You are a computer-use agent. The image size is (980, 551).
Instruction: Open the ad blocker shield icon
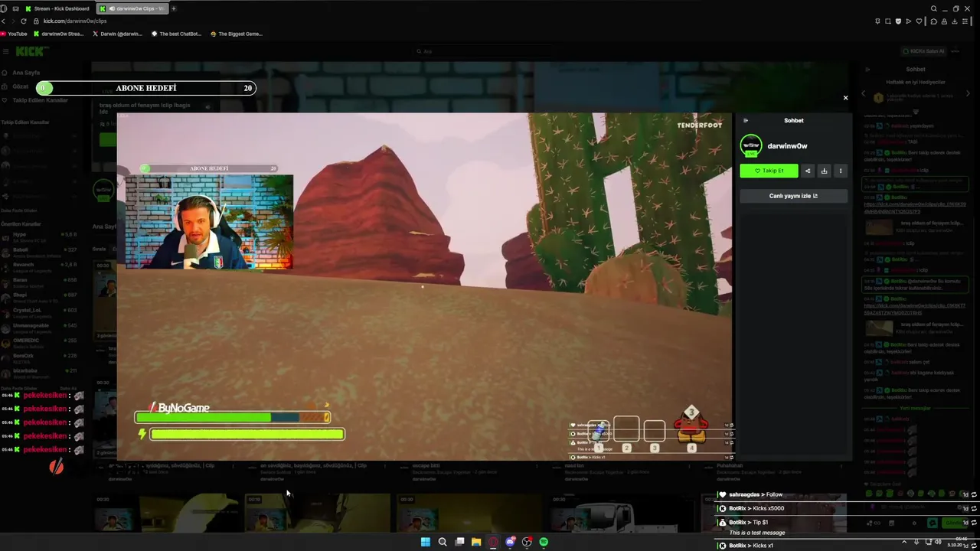click(x=898, y=21)
